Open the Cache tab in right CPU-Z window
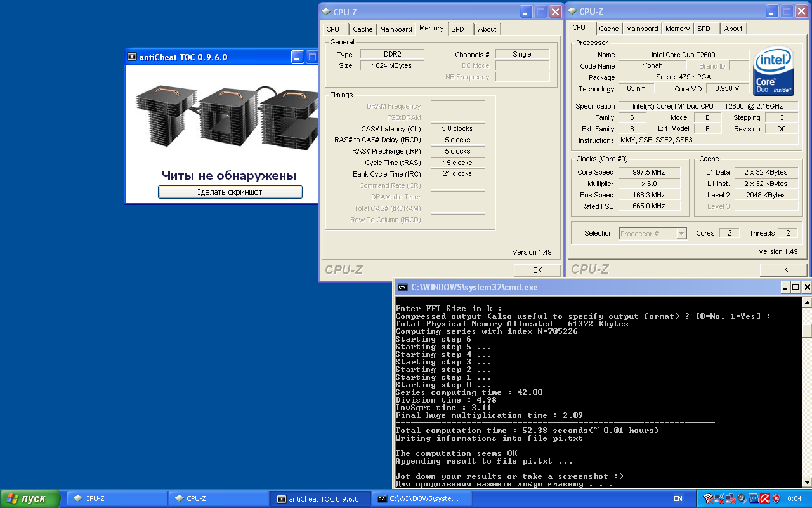Image resolution: width=812 pixels, height=508 pixels. click(608, 29)
